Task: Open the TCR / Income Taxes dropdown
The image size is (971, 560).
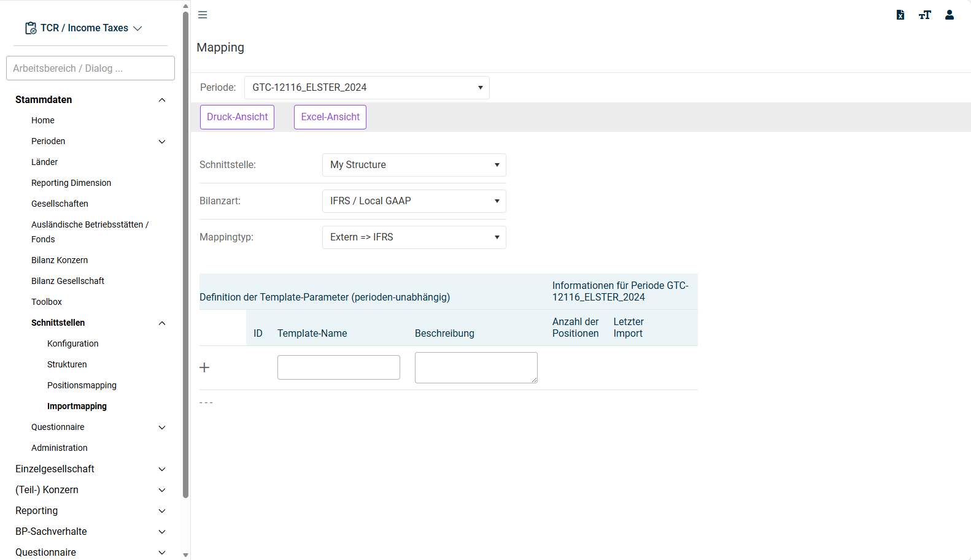Action: click(x=84, y=28)
